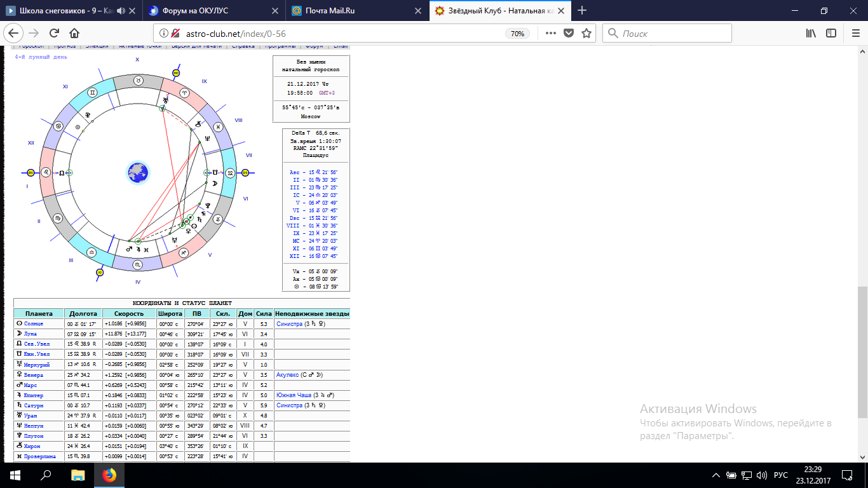Open the Firefox library
Viewport: 868px width, 488px height.
point(811,33)
